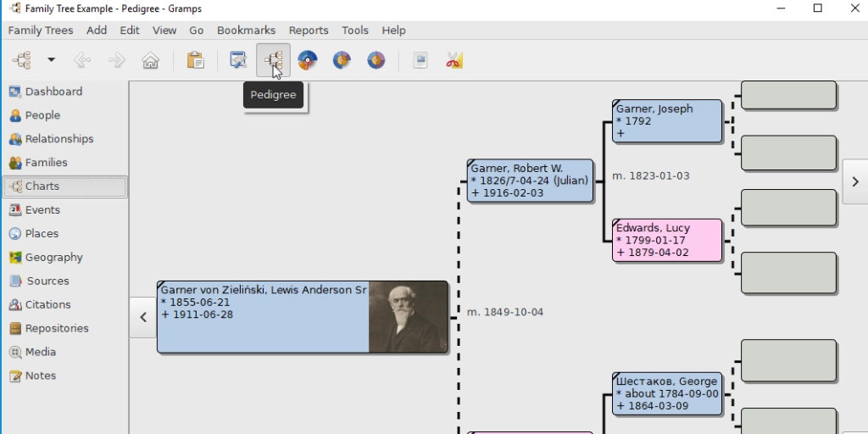Open the Relationships category
This screenshot has height=434, width=868.
(x=64, y=139)
